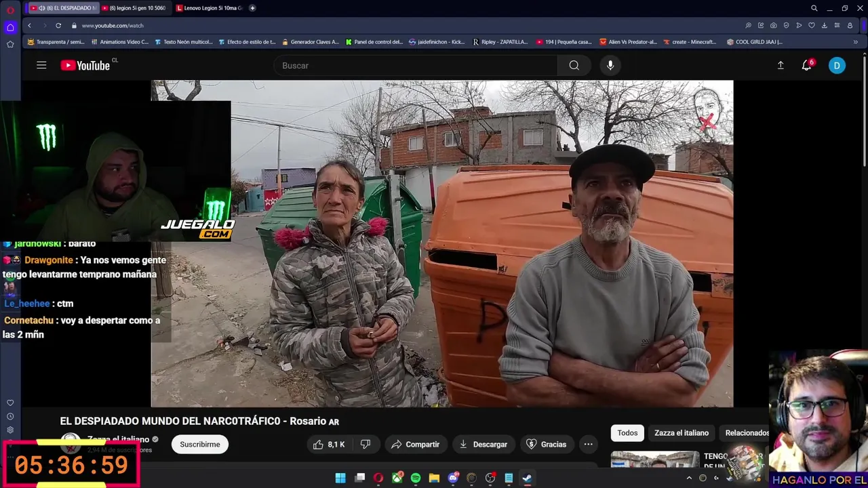This screenshot has height=488, width=868.
Task: Open YouTube notifications bell
Action: (806, 65)
